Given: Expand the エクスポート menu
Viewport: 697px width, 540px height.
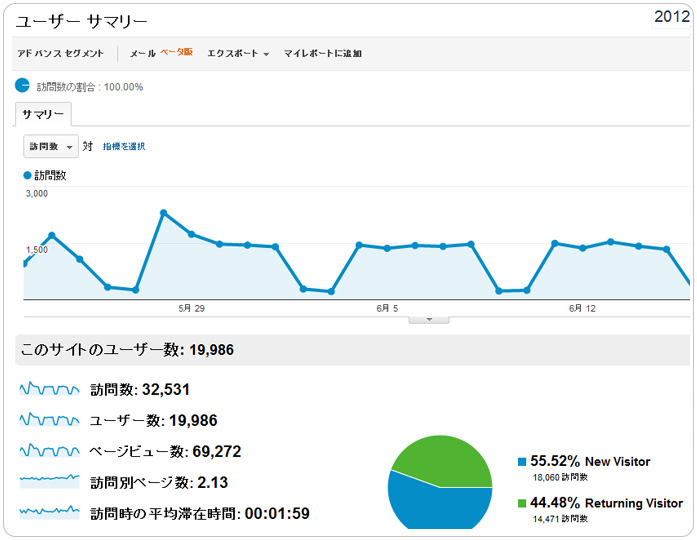Looking at the screenshot, I should [238, 53].
